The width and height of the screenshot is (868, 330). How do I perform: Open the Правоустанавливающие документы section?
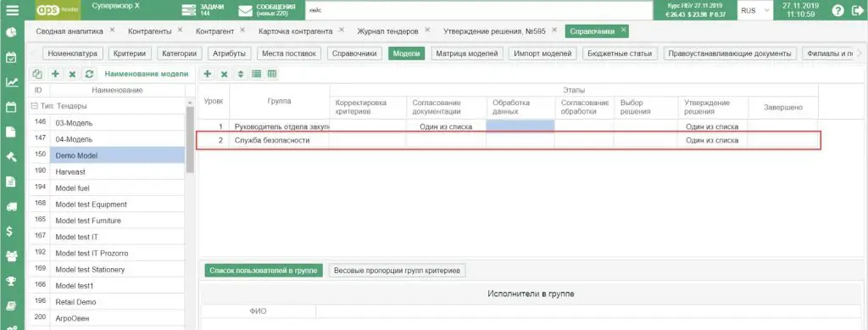click(730, 53)
